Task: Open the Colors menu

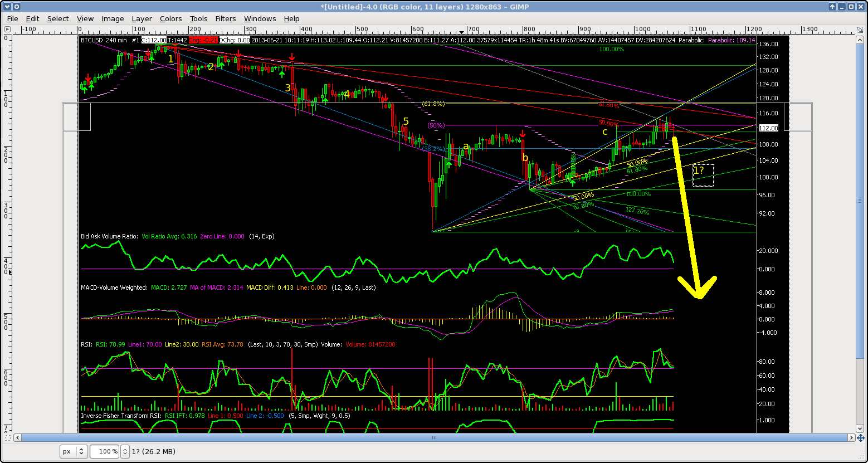Action: (x=170, y=18)
